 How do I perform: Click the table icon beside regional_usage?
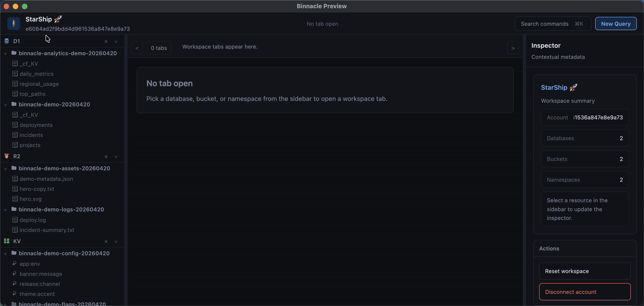(15, 84)
